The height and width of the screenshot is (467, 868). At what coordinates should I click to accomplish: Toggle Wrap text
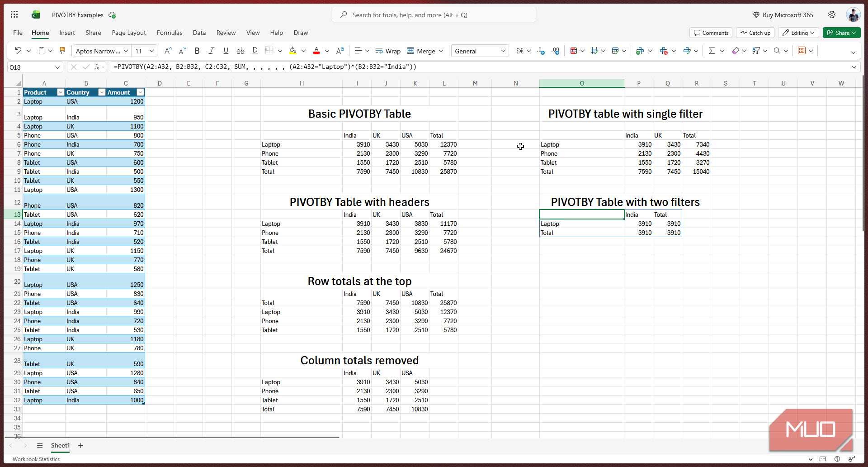click(x=388, y=51)
